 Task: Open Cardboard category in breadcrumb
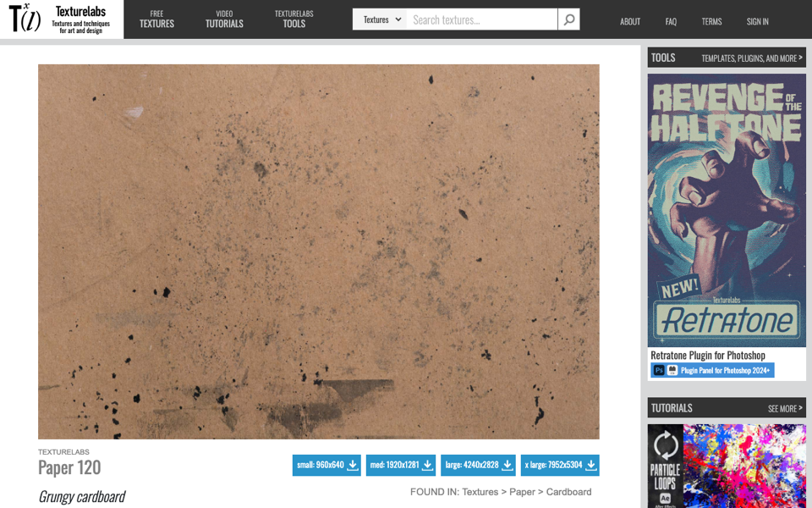(x=568, y=492)
